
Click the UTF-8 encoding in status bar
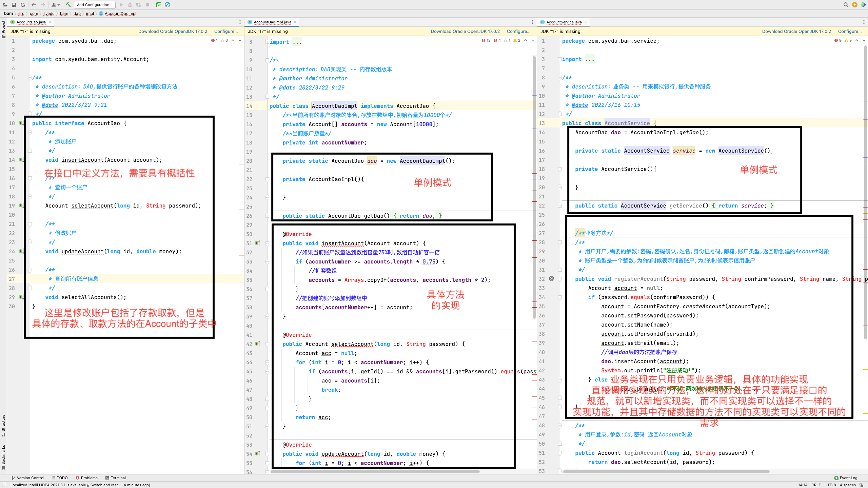[830, 485]
